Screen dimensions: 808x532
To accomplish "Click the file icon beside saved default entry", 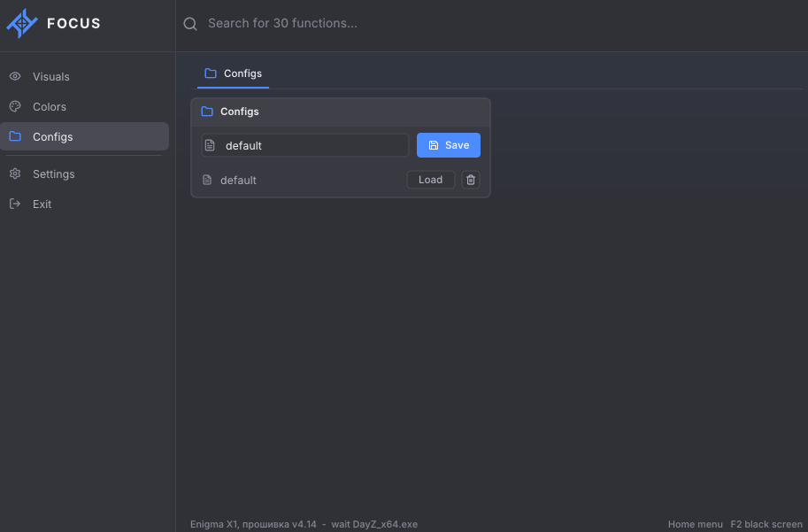I will [x=207, y=180].
